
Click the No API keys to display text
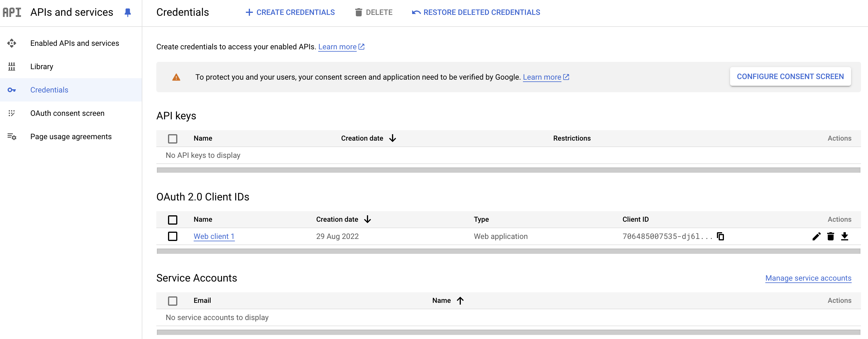[x=203, y=155]
